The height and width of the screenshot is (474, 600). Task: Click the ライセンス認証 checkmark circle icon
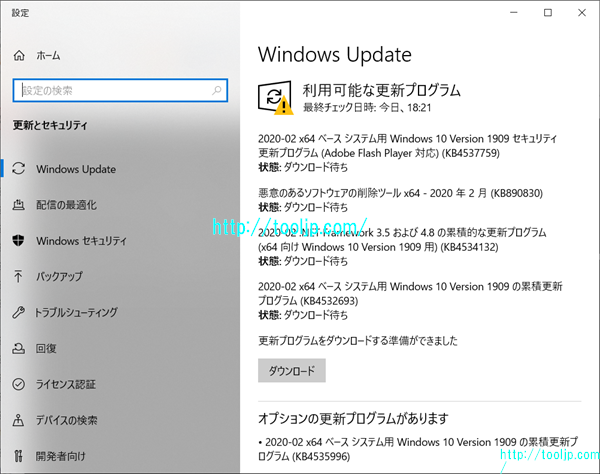click(x=18, y=384)
